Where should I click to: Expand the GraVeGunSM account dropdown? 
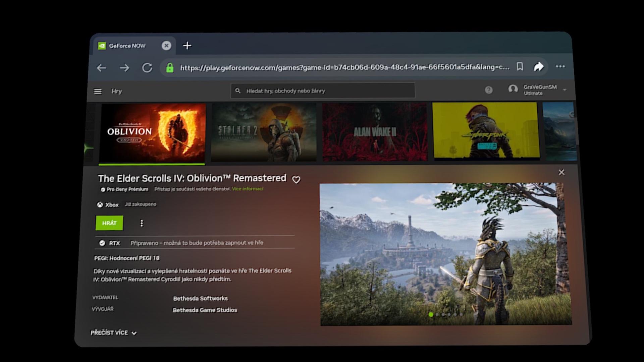pyautogui.click(x=565, y=90)
